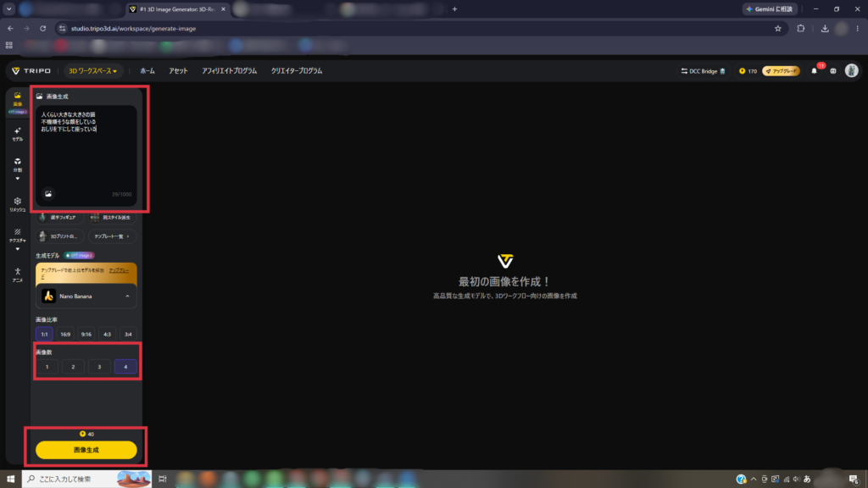Open the language globe selector

coord(833,71)
